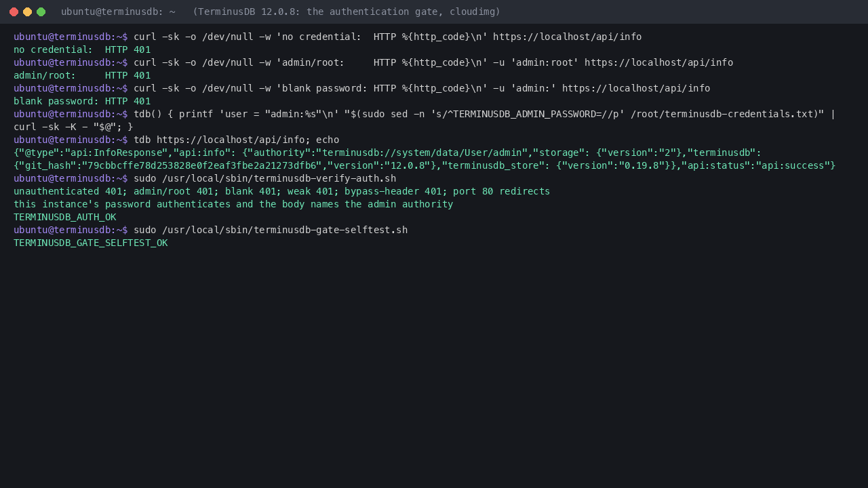The height and width of the screenshot is (488, 868).
Task: Click the git hash '79cbbcffe78d253828e0f2eaf3fbe2a21273dfb6'
Action: click(201, 165)
